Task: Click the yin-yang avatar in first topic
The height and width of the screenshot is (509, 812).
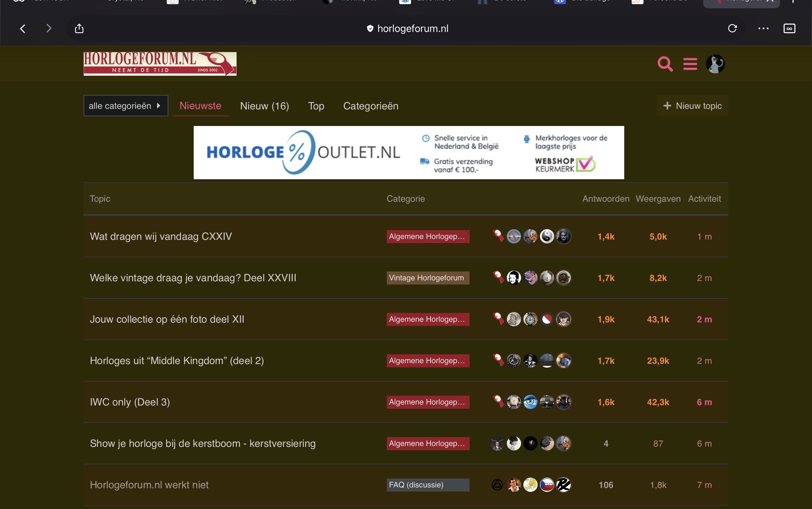Action: (547, 236)
